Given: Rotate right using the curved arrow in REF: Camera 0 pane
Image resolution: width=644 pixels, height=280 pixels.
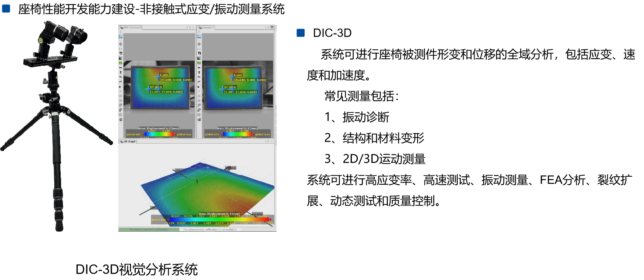Looking at the screenshot, I should 120,81.
